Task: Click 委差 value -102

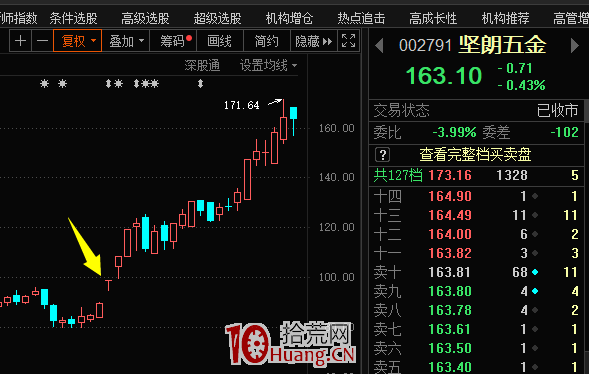Action: [x=564, y=132]
